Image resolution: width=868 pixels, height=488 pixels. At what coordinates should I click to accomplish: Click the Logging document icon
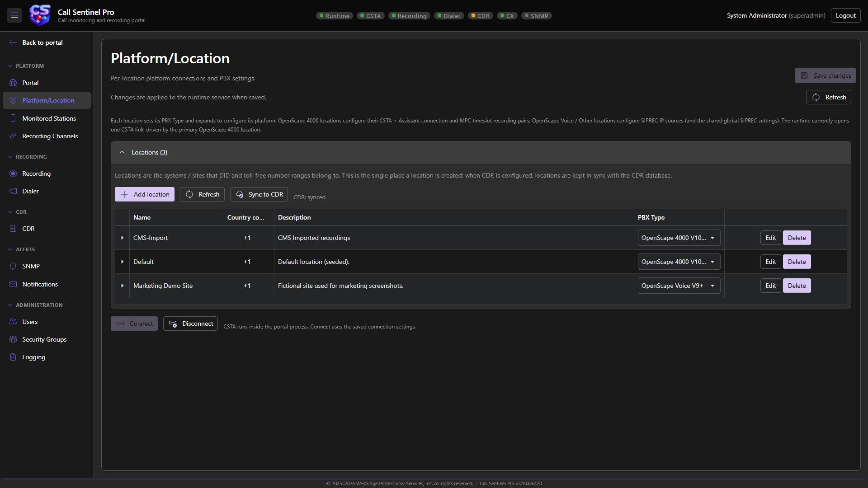tap(13, 357)
